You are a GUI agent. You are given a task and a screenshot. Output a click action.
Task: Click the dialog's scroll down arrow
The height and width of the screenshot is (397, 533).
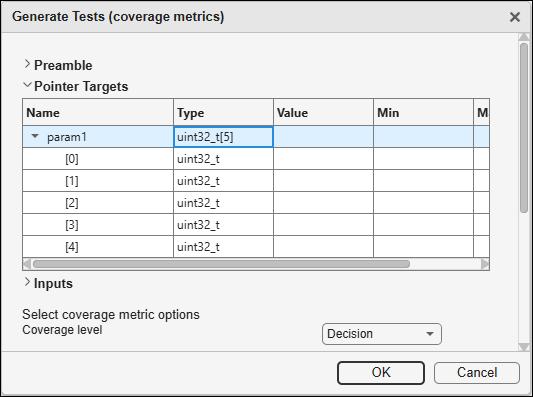pyautogui.click(x=524, y=346)
